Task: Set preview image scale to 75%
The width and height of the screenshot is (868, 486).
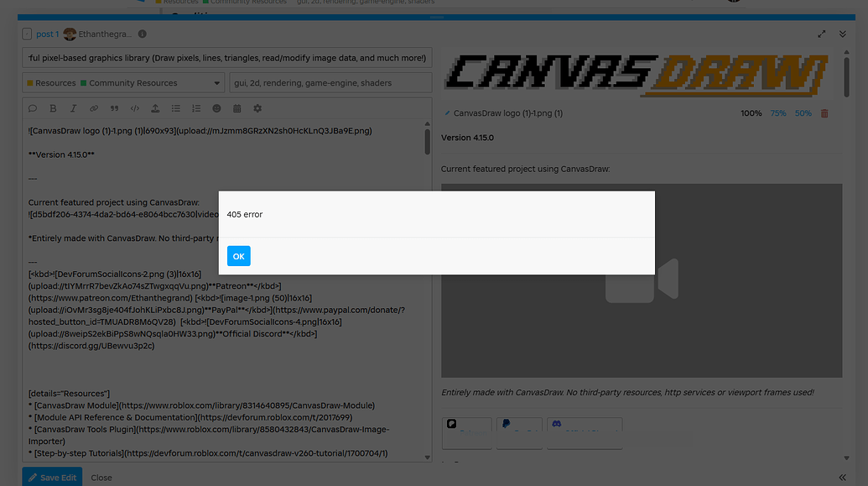Action: click(x=777, y=112)
